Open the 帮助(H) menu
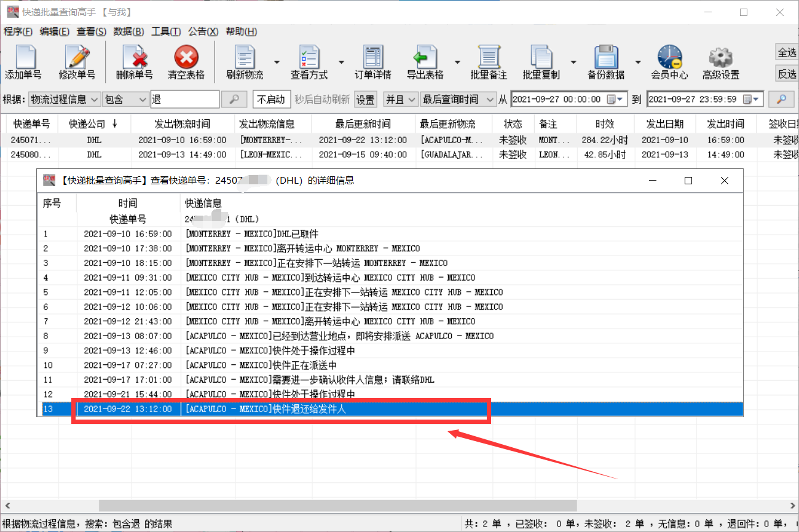The image size is (799, 532). pos(242,32)
